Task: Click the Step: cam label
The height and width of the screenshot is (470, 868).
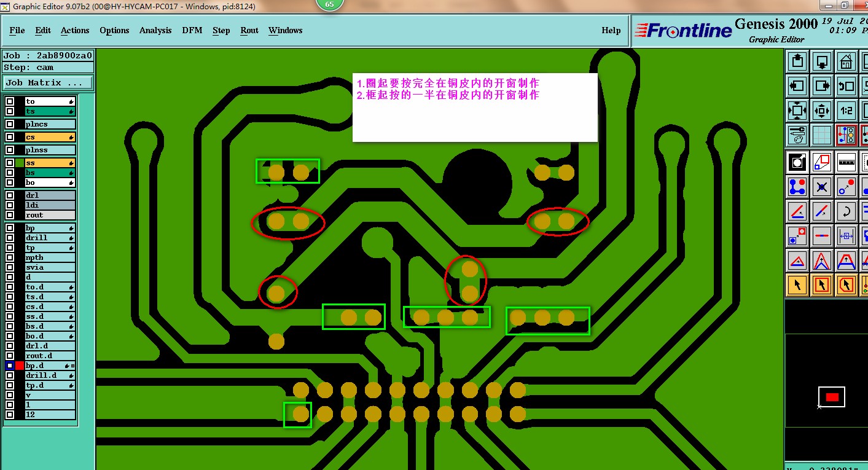Action: [x=48, y=68]
